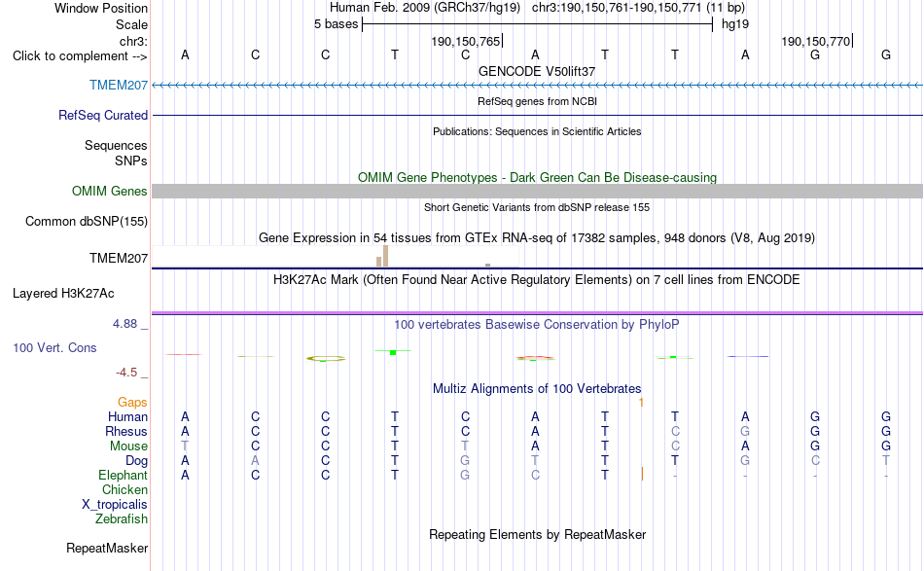Click the 190,150,770 coordinate label
Viewport: 924px width, 571px height.
[x=816, y=41]
